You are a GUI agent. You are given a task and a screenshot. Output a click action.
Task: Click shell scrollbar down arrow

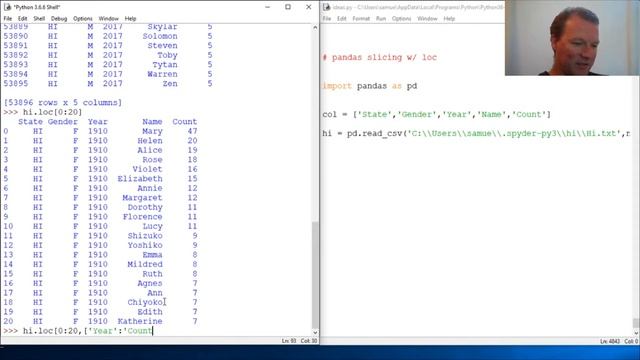315,333
